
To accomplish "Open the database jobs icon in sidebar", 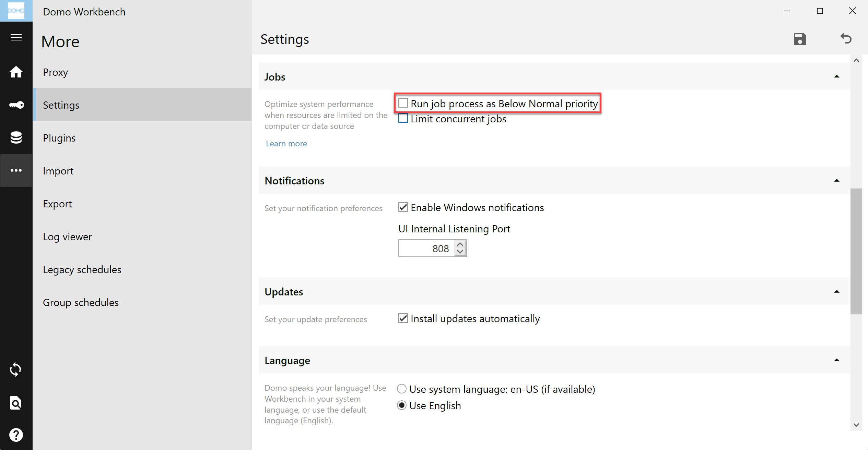I will [x=16, y=137].
